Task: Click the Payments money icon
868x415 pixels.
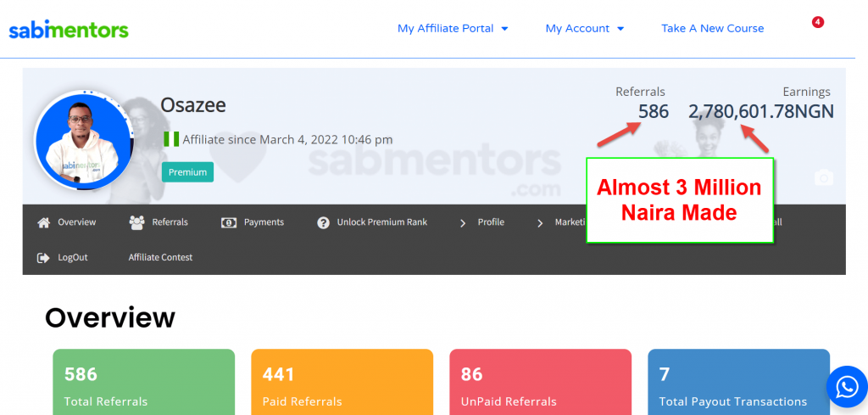Action: (229, 222)
